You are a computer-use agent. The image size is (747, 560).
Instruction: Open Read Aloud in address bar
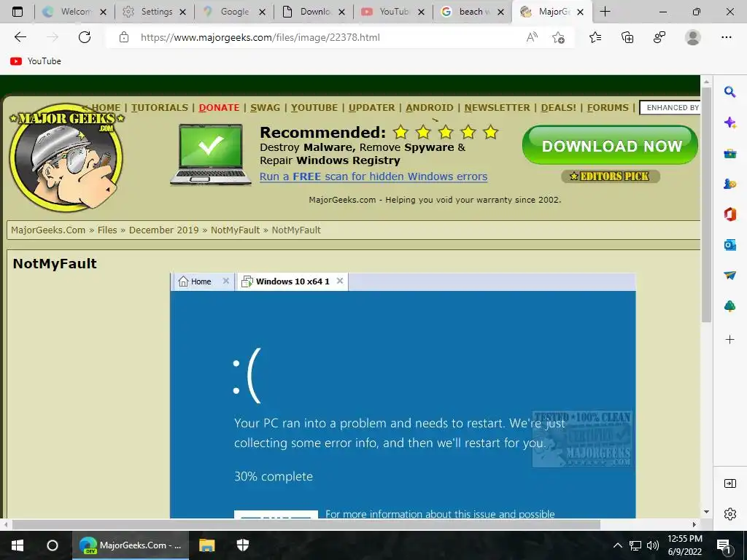[x=532, y=37]
